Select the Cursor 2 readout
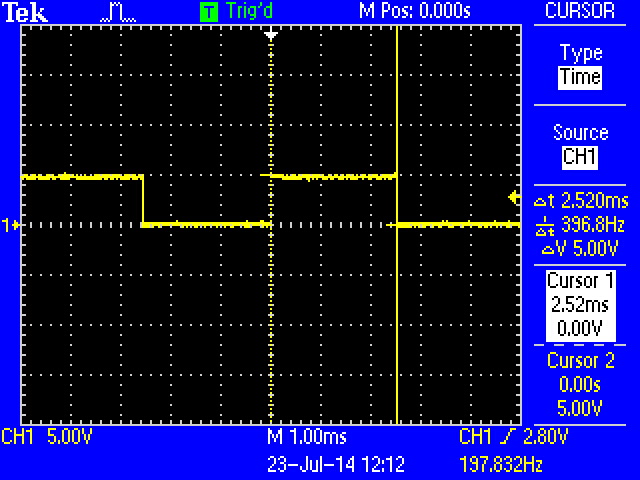Viewport: 640px width, 480px height. point(580,383)
